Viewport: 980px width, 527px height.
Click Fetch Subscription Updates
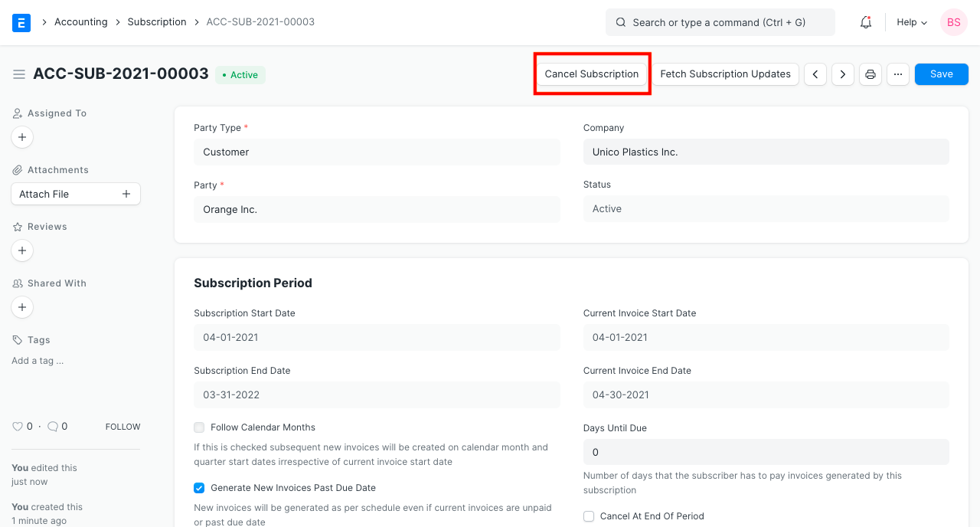click(725, 74)
